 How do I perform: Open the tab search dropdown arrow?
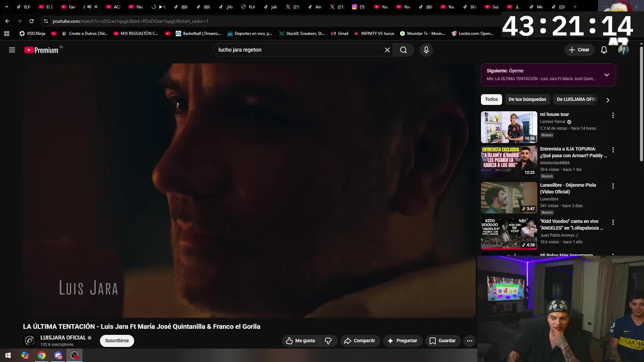coord(7,7)
